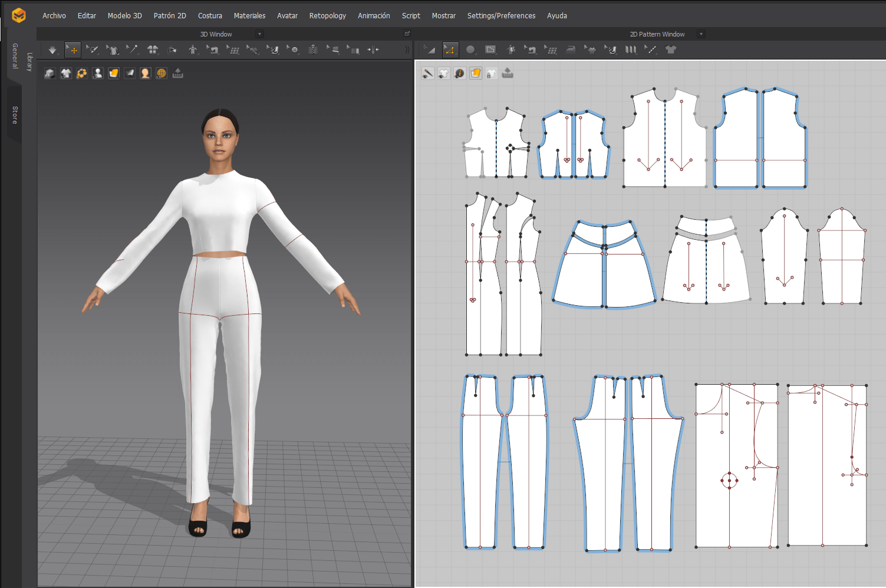This screenshot has width=886, height=588.
Task: Activate the Edit Sewing tool
Action: click(531, 49)
